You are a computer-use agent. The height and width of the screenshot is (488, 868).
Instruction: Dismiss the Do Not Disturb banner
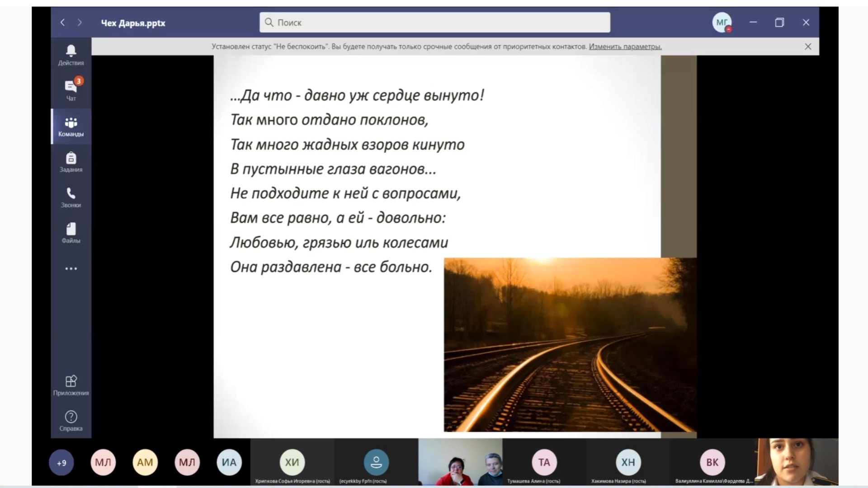(x=808, y=47)
